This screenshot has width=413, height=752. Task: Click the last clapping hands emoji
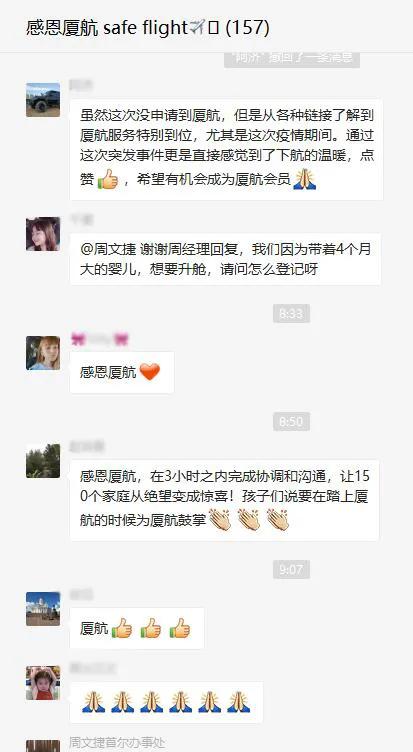[x=278, y=520]
